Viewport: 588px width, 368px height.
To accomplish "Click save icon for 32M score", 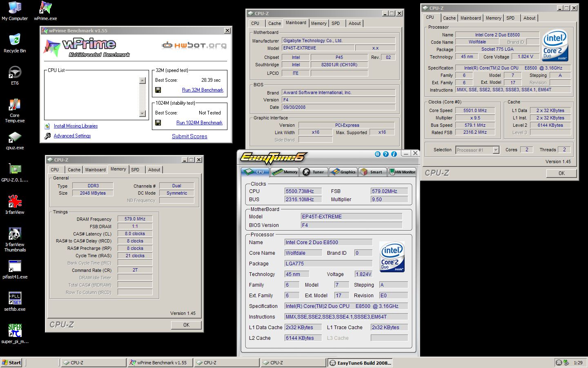I will click(x=158, y=90).
